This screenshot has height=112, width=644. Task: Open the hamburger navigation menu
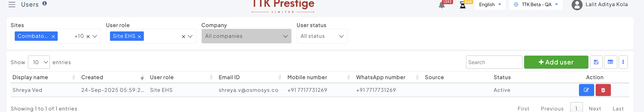pos(12,4)
